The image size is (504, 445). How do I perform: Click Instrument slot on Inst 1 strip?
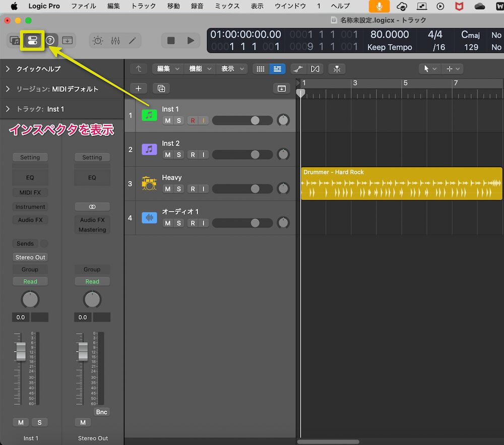coord(30,207)
